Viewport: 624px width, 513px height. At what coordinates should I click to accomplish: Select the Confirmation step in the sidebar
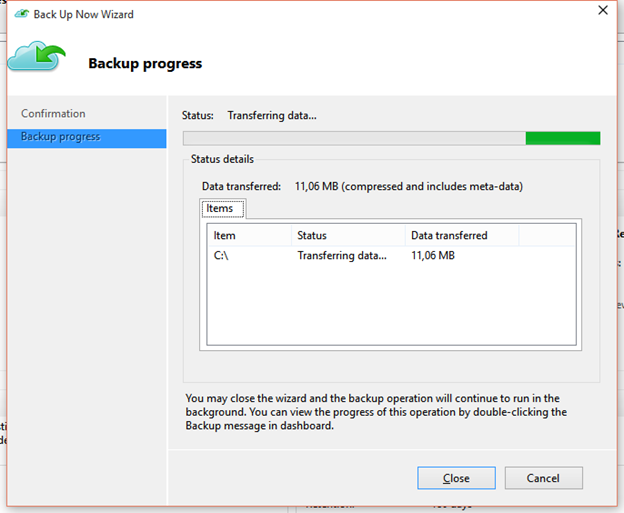point(53,114)
